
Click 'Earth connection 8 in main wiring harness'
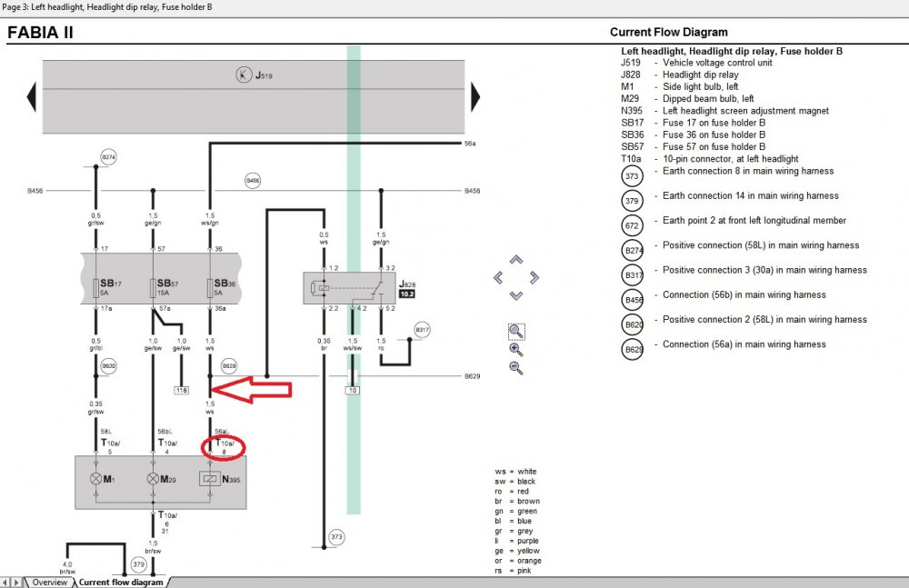tap(748, 171)
